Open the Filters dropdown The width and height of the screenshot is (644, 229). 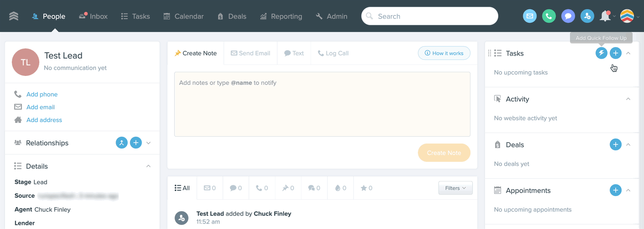click(455, 188)
